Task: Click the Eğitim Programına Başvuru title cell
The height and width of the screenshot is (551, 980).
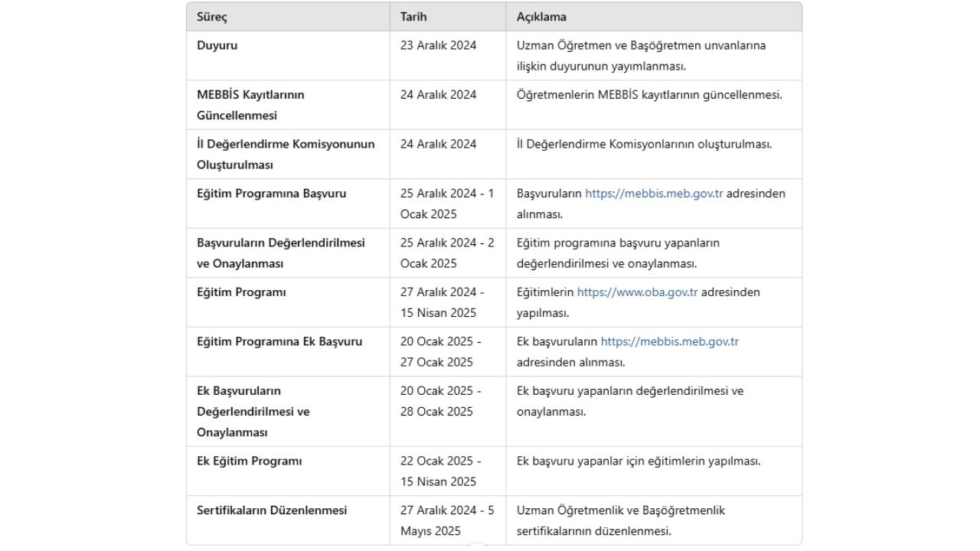Action: click(x=271, y=194)
